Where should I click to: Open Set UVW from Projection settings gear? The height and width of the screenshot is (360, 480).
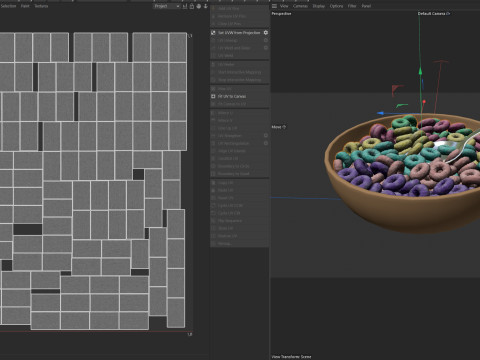coord(266,33)
